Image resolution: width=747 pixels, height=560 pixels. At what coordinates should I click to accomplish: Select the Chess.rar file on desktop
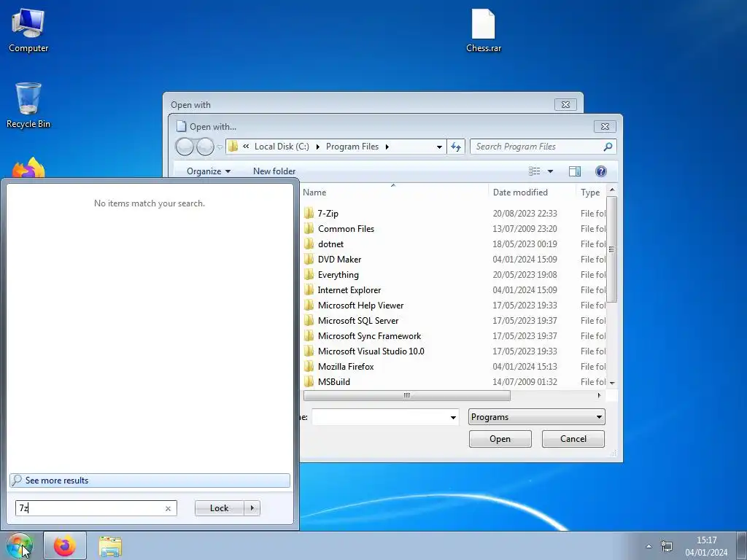point(483,31)
